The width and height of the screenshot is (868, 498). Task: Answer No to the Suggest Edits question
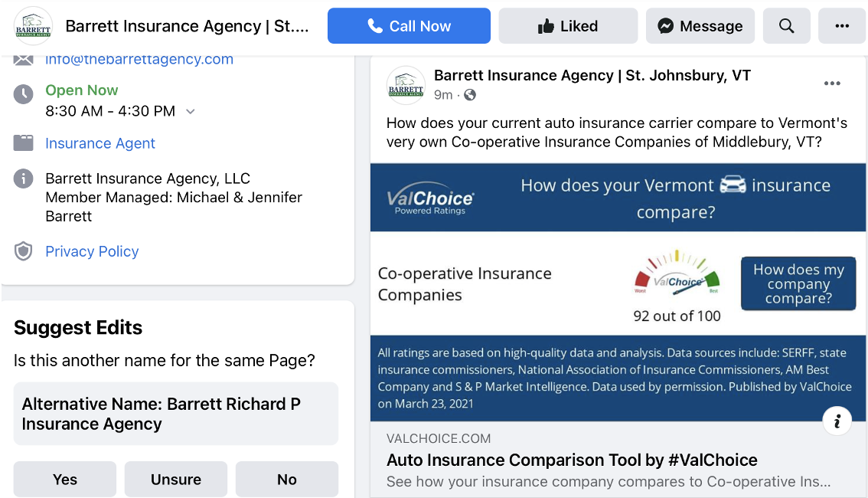pyautogui.click(x=286, y=479)
